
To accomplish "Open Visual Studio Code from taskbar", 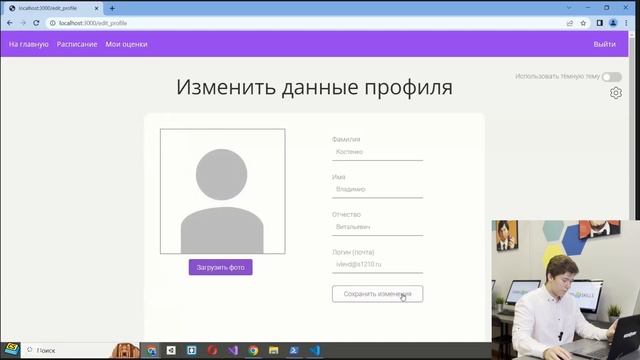I will (x=315, y=350).
